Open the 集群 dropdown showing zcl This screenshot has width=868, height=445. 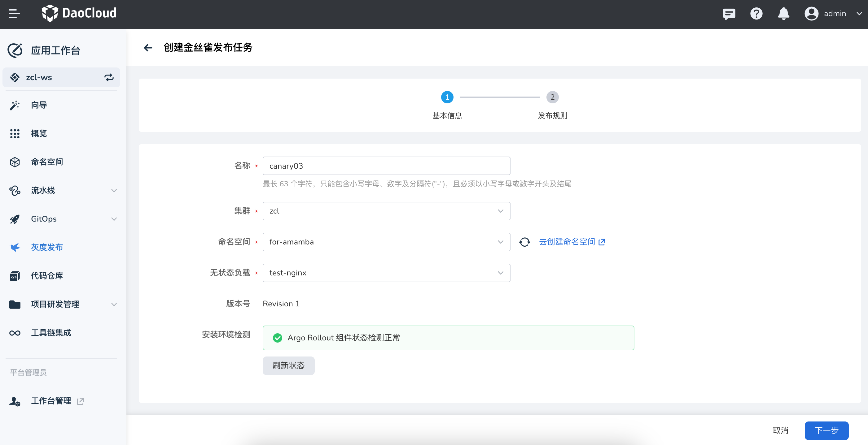tap(386, 211)
